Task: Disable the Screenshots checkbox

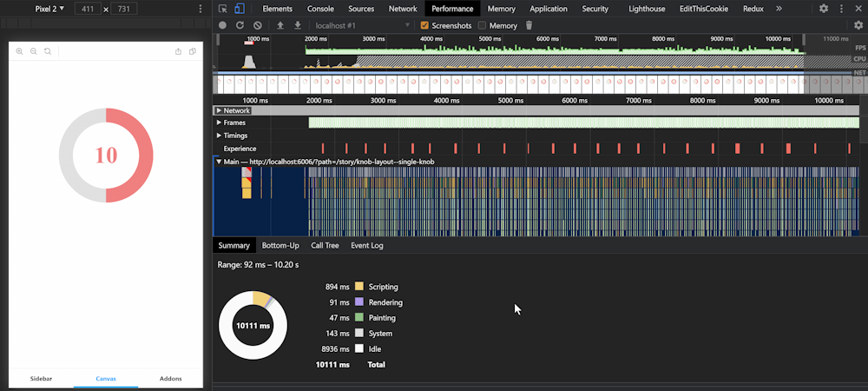Action: [424, 25]
